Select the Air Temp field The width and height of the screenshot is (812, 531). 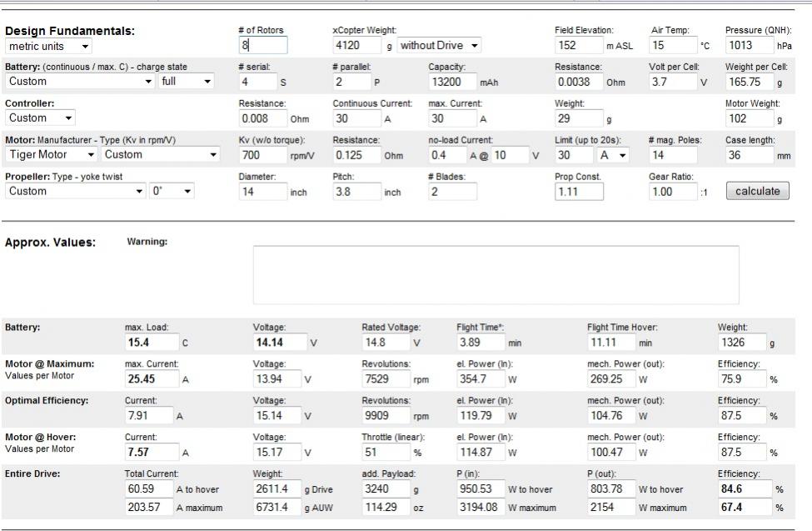(672, 45)
